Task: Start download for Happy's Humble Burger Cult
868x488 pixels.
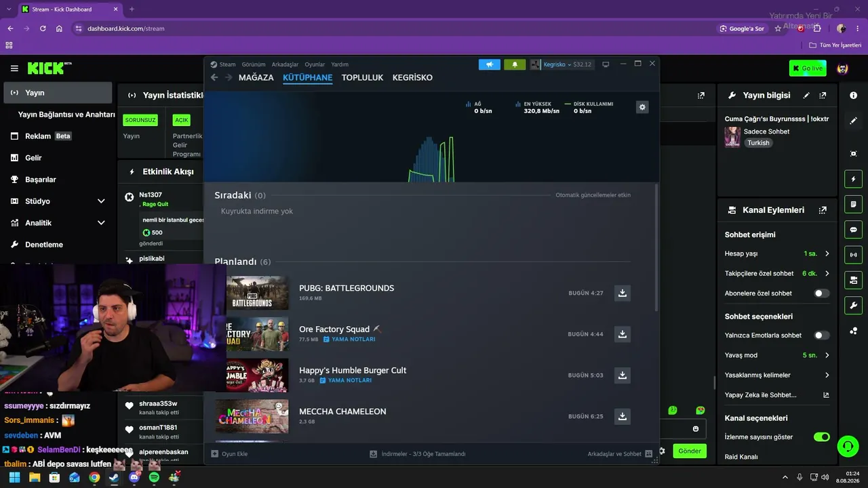Action: coord(623,375)
